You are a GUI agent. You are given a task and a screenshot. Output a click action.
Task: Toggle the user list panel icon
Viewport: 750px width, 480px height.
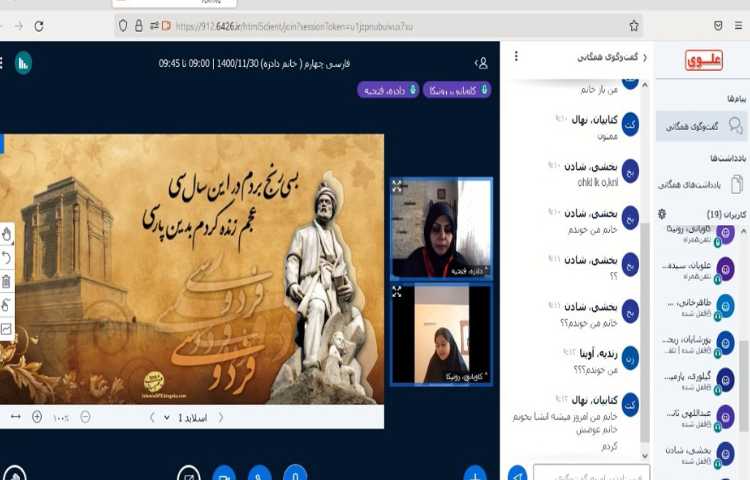click(x=482, y=63)
